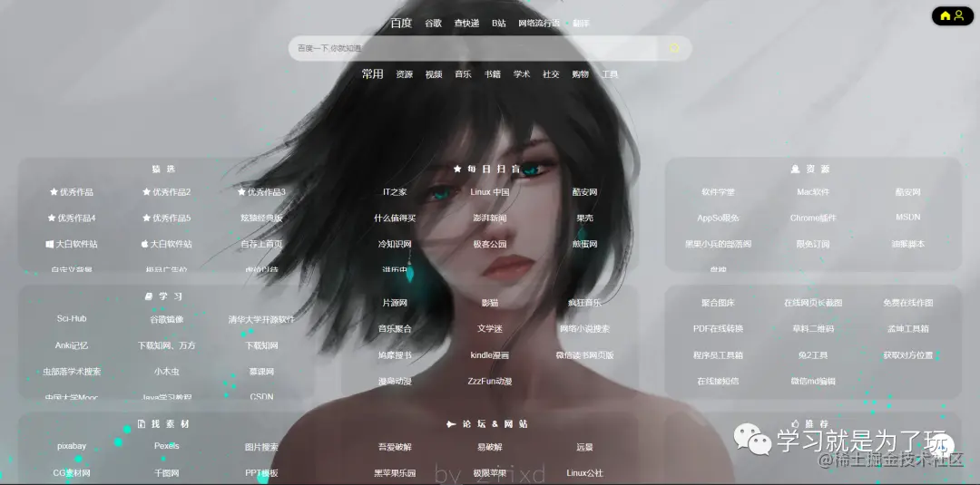Click icon beside 资源 heading

tap(795, 169)
